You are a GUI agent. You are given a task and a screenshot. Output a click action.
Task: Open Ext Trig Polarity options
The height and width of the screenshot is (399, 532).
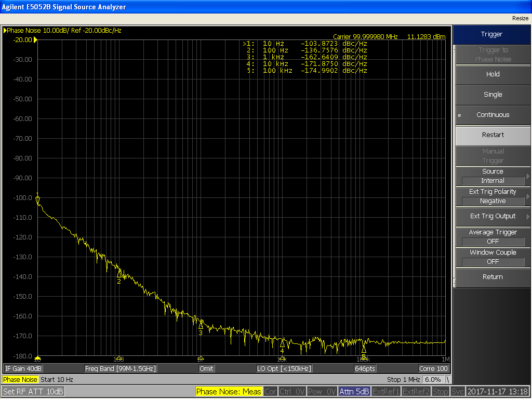493,196
